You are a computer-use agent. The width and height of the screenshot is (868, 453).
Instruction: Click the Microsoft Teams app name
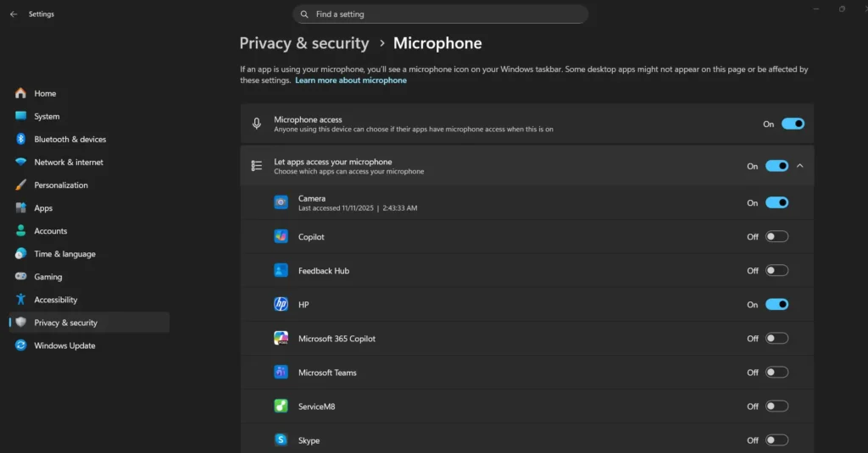tap(327, 373)
